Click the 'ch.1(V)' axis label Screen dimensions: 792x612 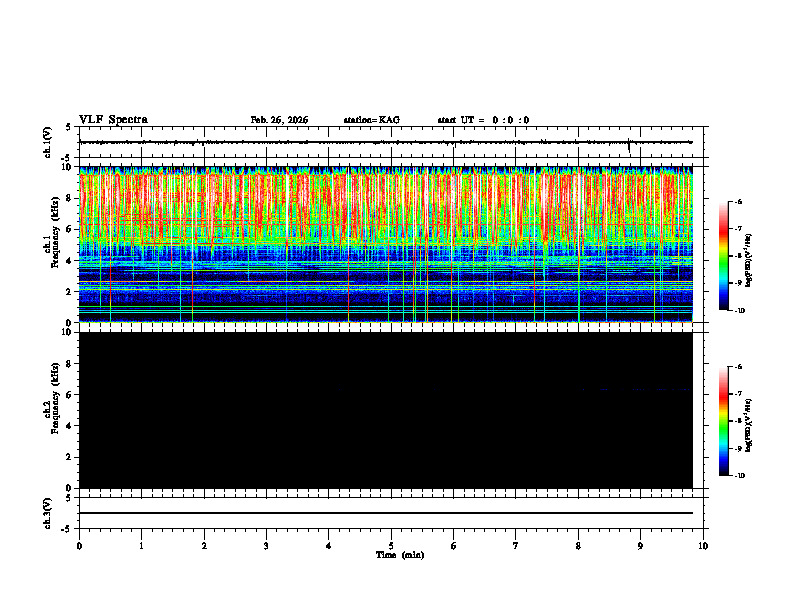click(47, 142)
